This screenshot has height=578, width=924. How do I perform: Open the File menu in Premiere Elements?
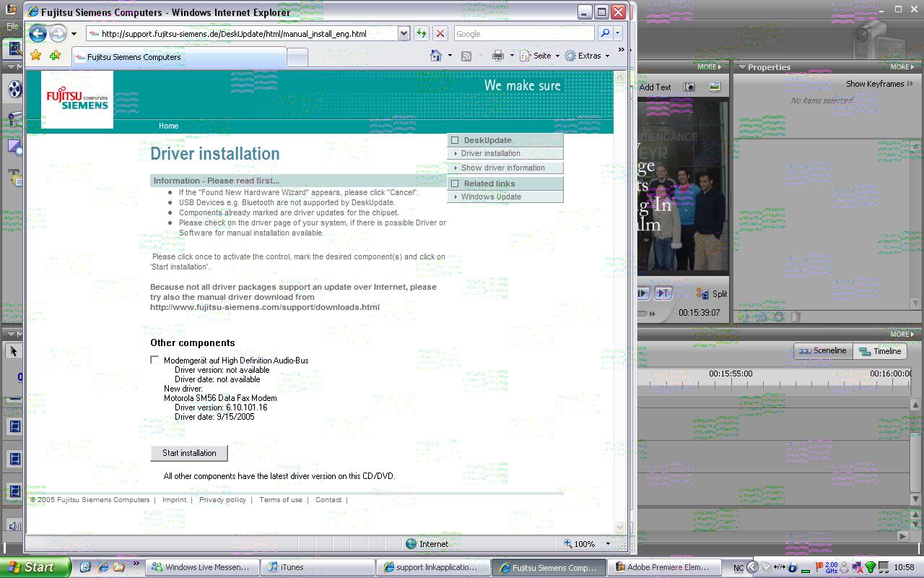click(12, 26)
